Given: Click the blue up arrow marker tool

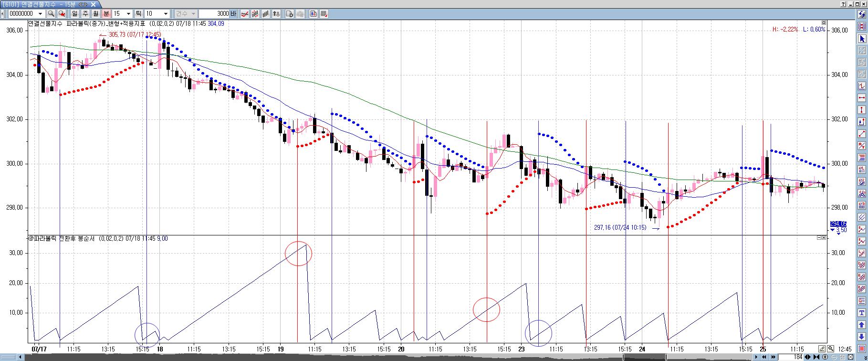Looking at the screenshot, I should (862, 325).
